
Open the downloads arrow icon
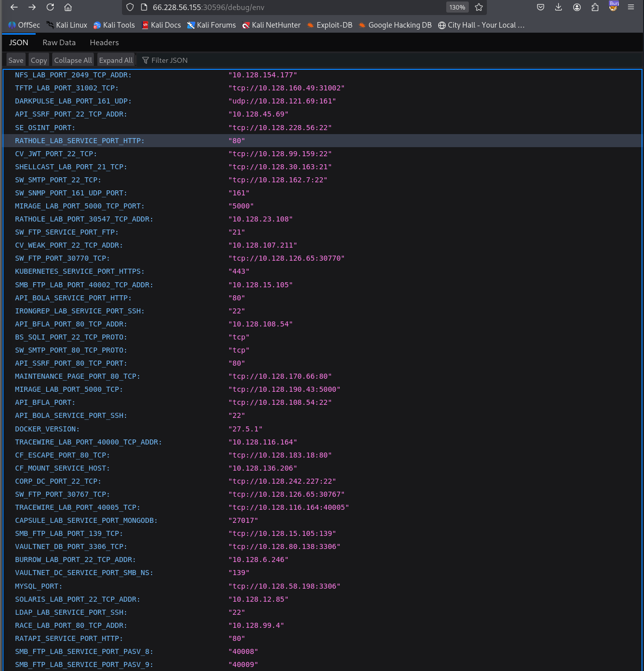point(559,7)
